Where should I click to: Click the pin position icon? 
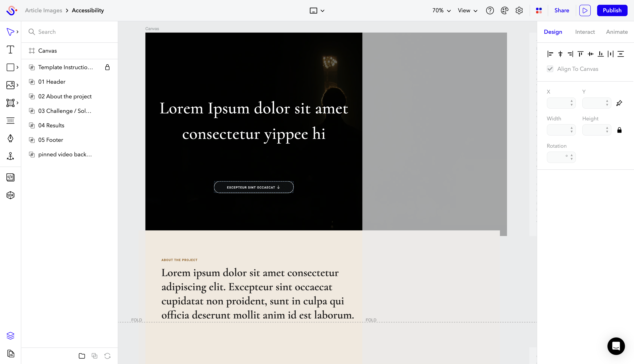pyautogui.click(x=619, y=103)
